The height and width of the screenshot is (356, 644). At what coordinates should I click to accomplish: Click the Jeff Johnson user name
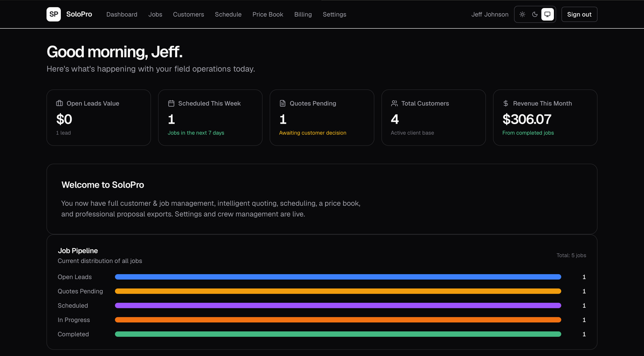(x=490, y=14)
